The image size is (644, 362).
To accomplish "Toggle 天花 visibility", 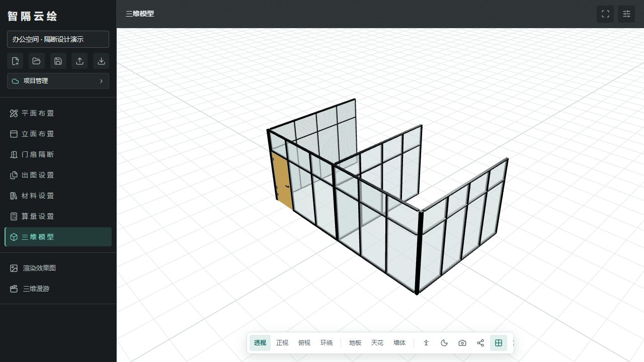I will click(x=377, y=343).
